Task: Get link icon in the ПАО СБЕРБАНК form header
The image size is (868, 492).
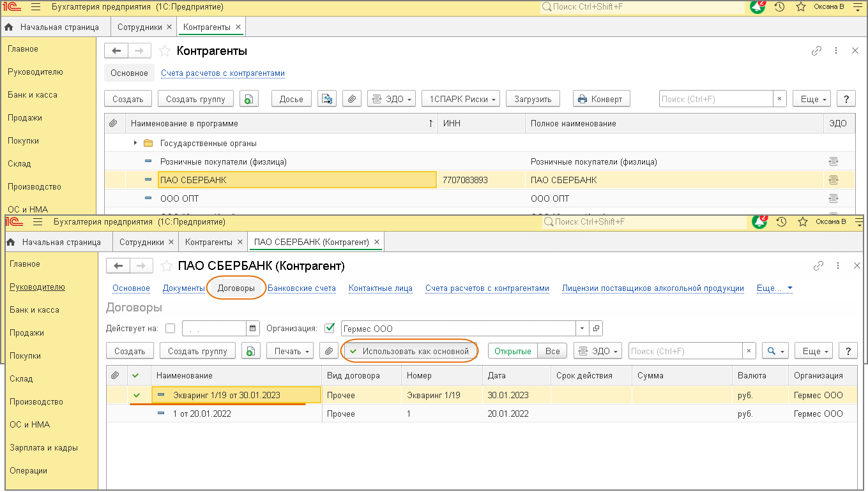Action: 818,266
